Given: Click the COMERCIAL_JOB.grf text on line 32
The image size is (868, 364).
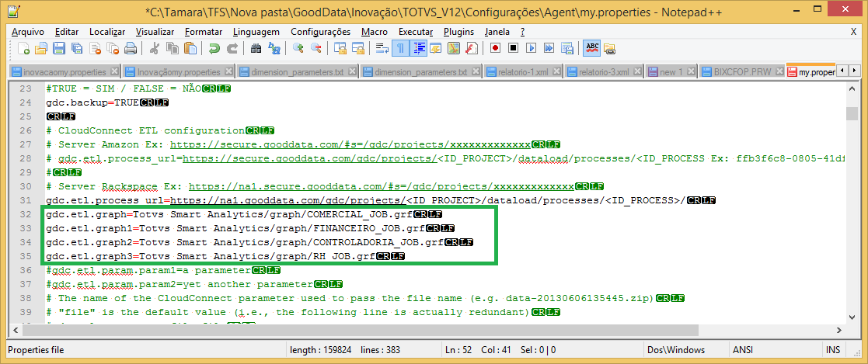Looking at the screenshot, I should pyautogui.click(x=359, y=213).
